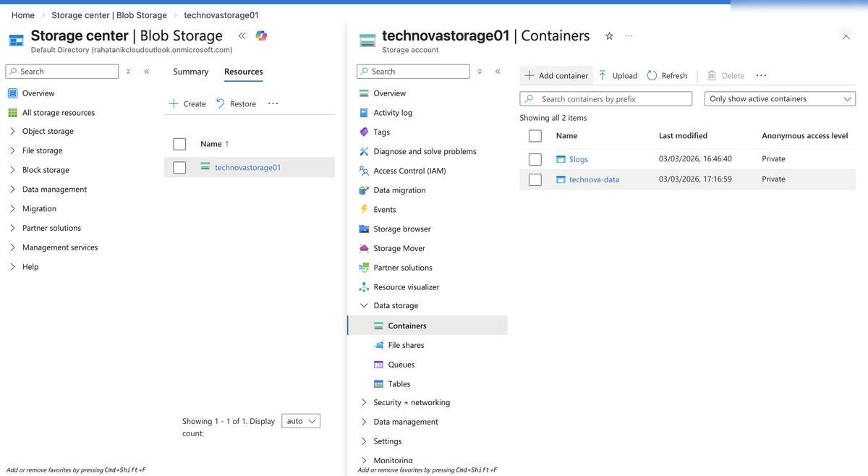
Task: Open the technovastorage01 resource link
Action: pyautogui.click(x=248, y=168)
